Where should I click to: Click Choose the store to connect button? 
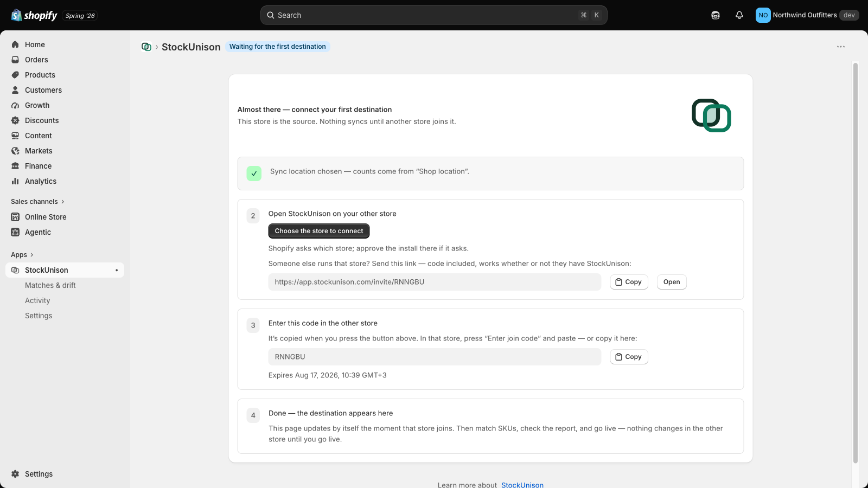319,231
